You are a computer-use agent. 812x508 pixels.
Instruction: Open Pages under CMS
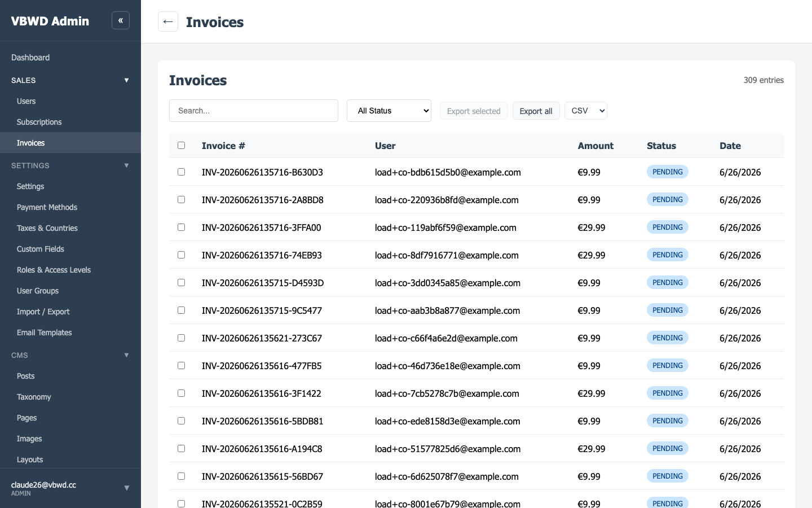click(x=70, y=418)
